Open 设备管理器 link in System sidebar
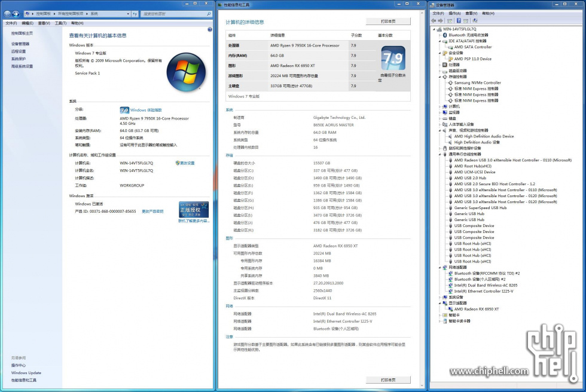 pyautogui.click(x=20, y=44)
